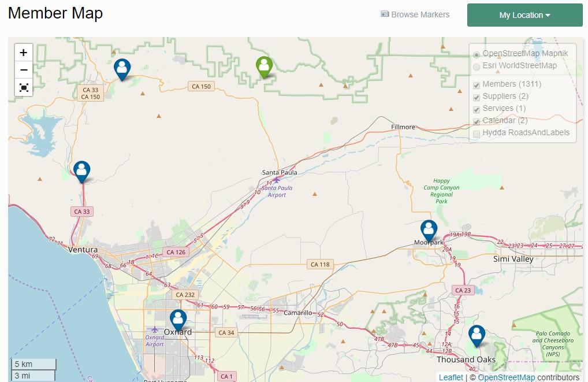Open member marker at Thousand Oaks
Screen dimensions: 588x382
click(477, 336)
